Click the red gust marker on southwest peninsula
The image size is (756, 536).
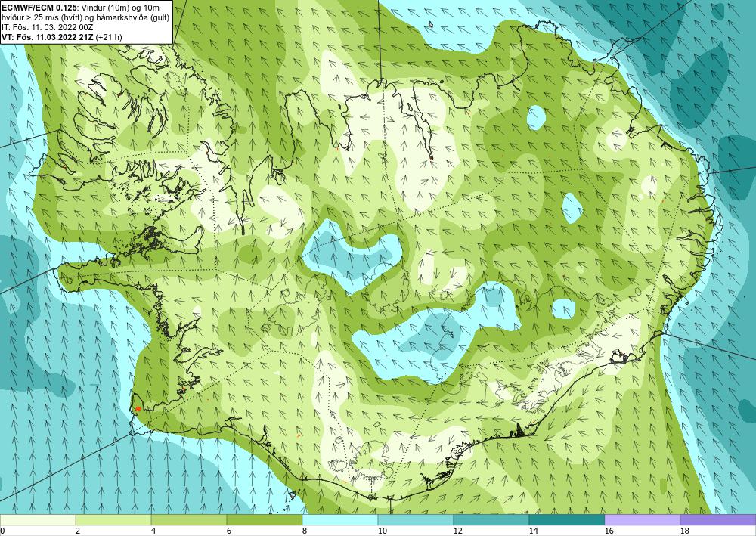[138, 409]
